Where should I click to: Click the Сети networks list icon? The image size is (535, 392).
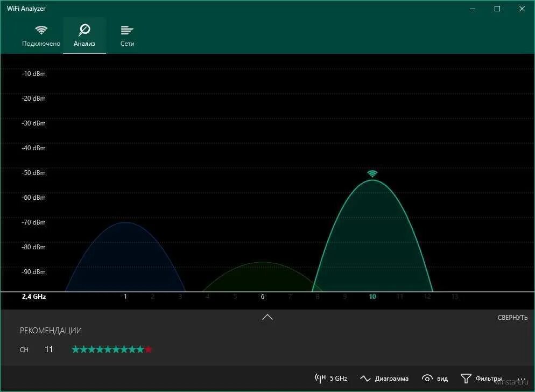[x=126, y=31]
